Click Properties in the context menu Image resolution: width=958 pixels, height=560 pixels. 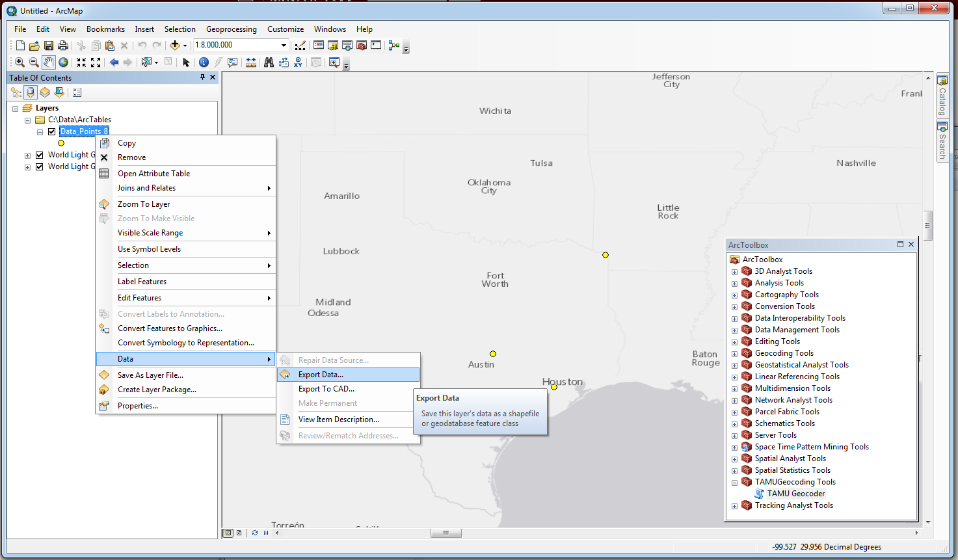click(x=137, y=406)
